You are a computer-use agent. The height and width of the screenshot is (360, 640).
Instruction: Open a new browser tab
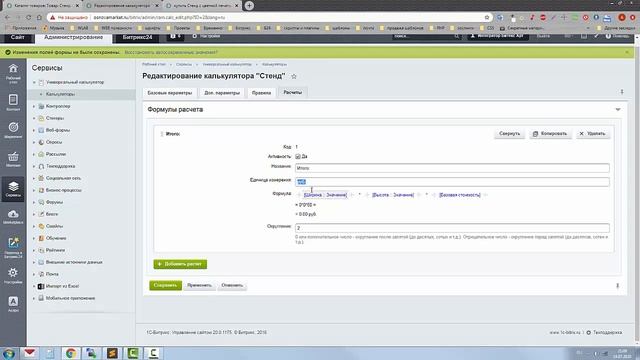coord(249,6)
